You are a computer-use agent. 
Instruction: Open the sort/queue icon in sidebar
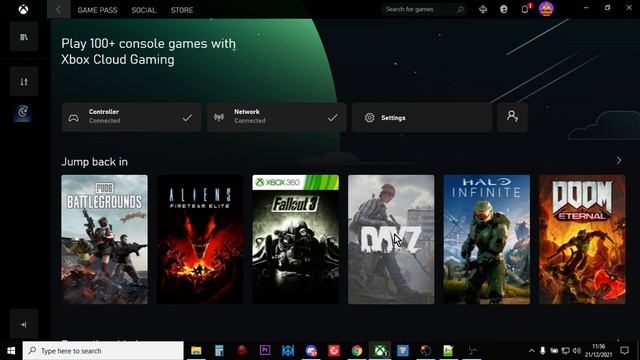[24, 82]
